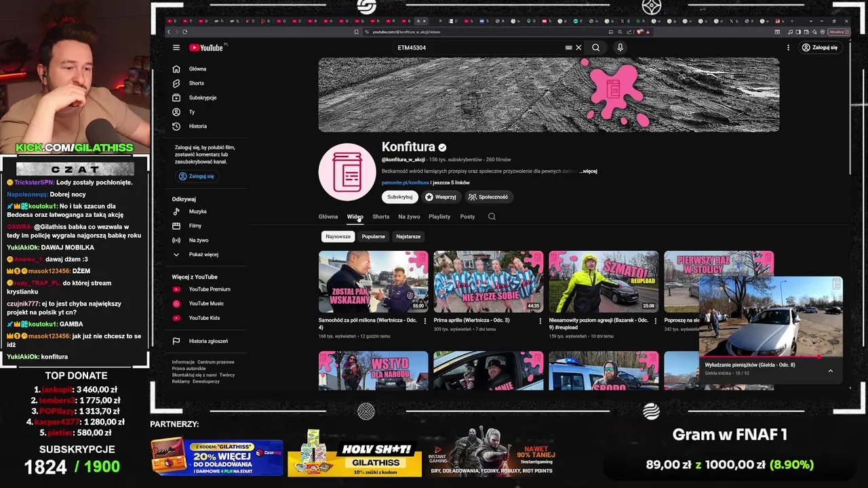Expand Pokaż więcej in the sidebar
Viewport: 868px width, 488px height.
coord(203,254)
